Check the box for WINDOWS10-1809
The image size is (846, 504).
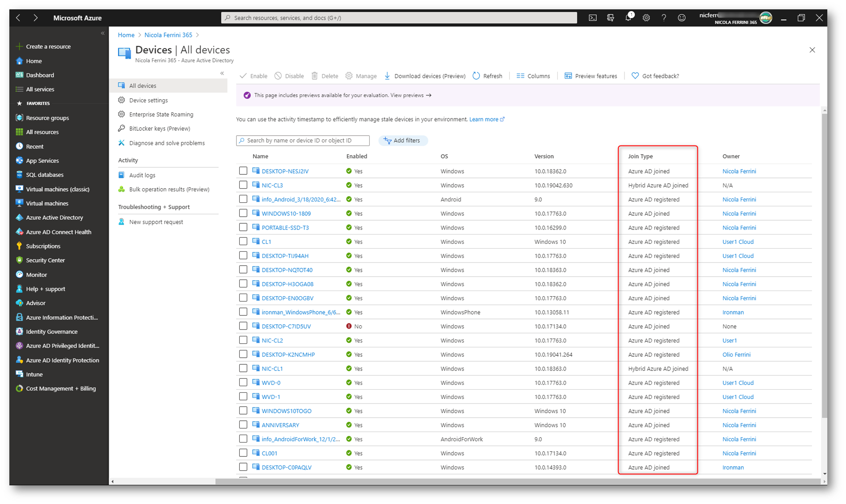243,213
